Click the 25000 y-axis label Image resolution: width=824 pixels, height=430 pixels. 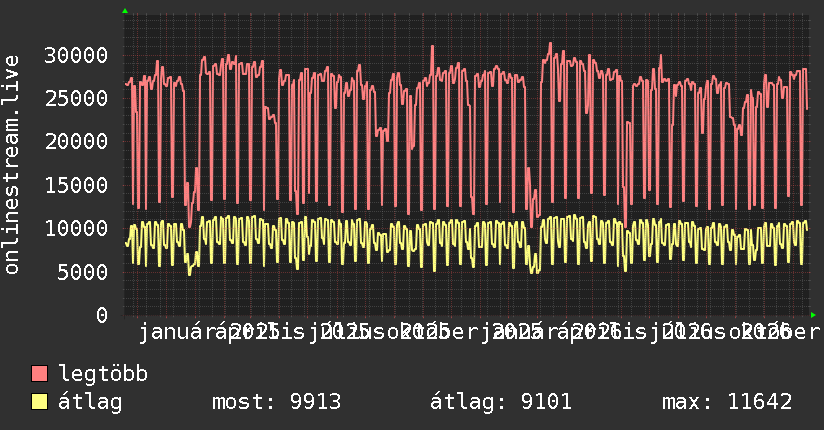(76, 98)
